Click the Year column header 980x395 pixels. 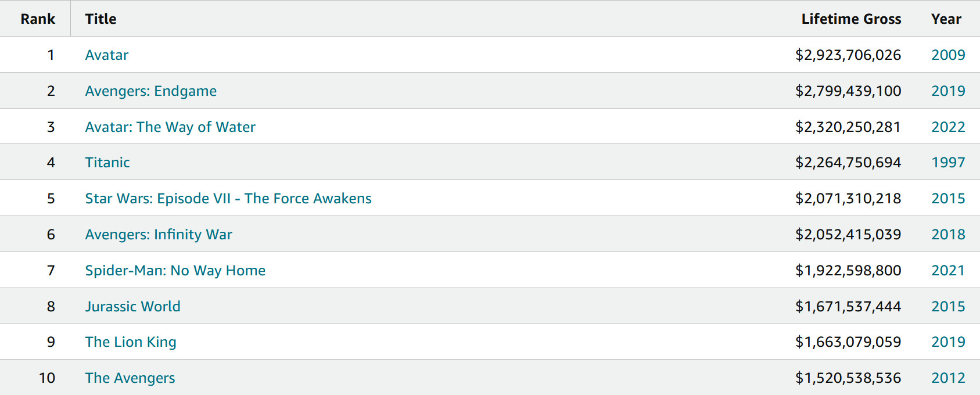[x=946, y=19]
